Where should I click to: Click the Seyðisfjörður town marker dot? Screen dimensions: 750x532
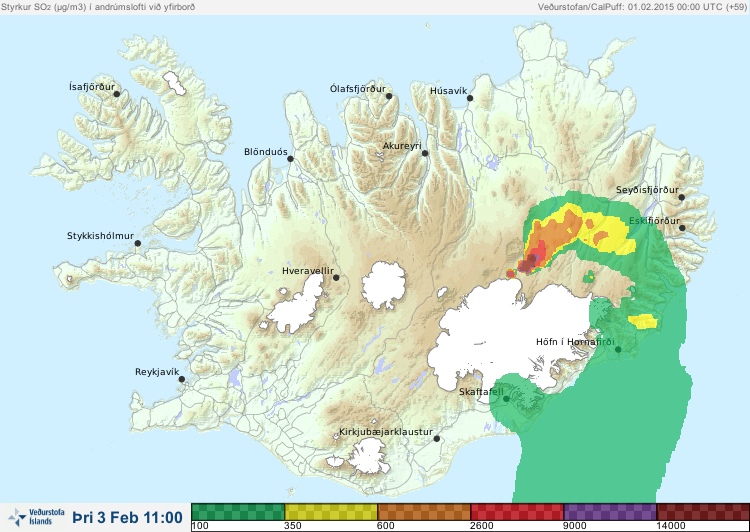point(682,197)
